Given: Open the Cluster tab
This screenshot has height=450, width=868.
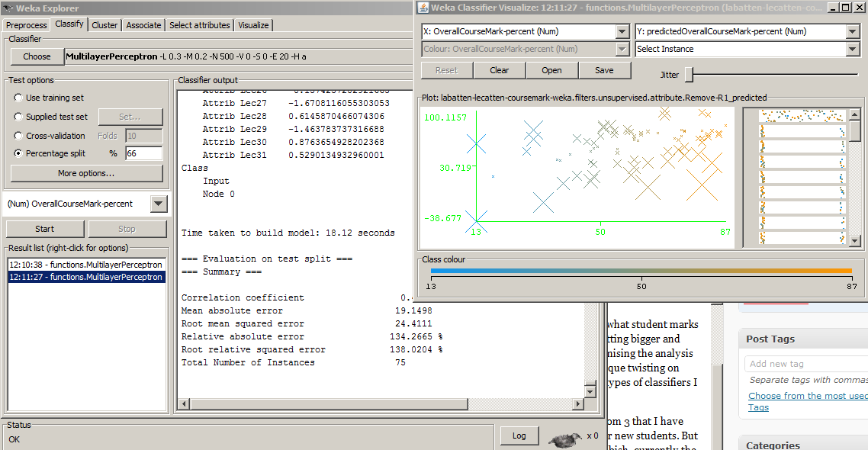Looking at the screenshot, I should coord(104,25).
